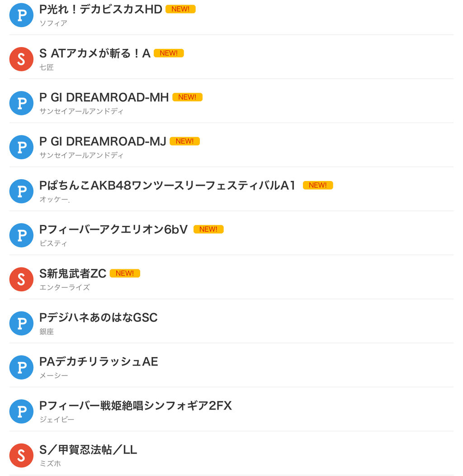Select the red S icon for S／甲賀忍法帖／LL
This screenshot has width=463, height=476.
pos(21,455)
